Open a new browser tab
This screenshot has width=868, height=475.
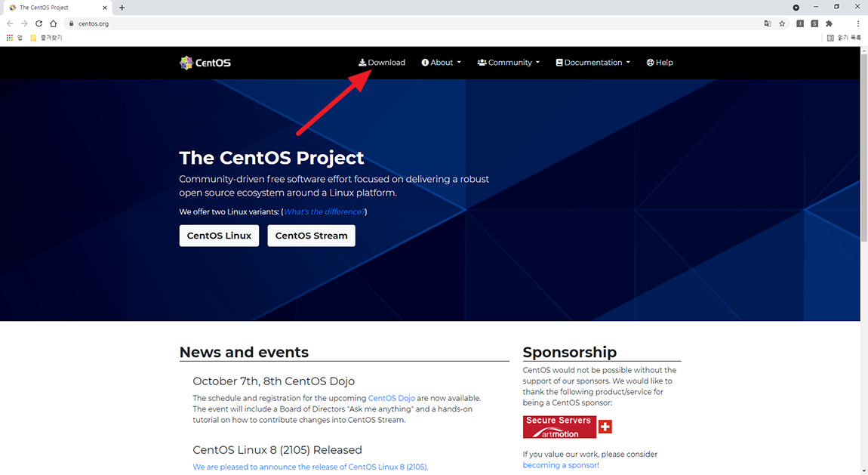click(122, 8)
